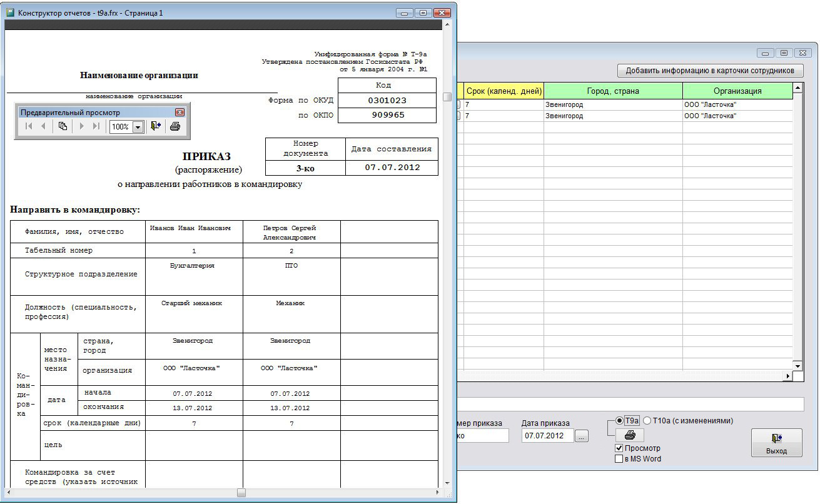Open the 100% zoom dropdown
820x504 pixels.
click(x=138, y=127)
